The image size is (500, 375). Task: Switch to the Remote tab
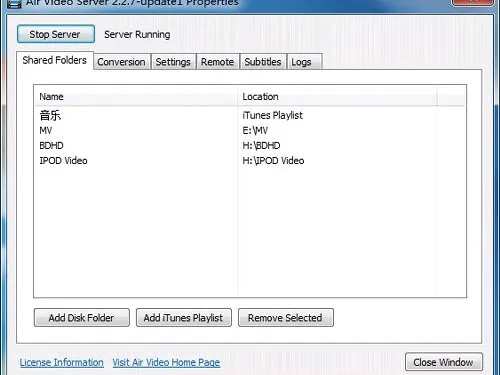[218, 62]
